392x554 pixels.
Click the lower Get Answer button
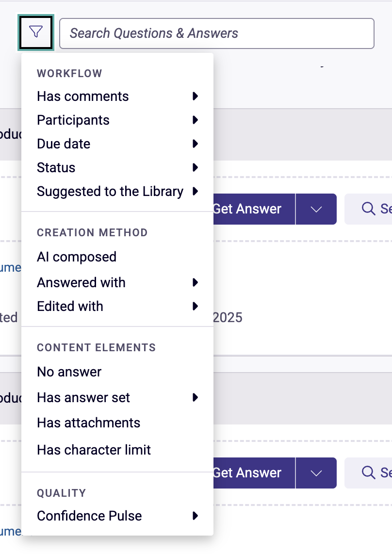254,473
